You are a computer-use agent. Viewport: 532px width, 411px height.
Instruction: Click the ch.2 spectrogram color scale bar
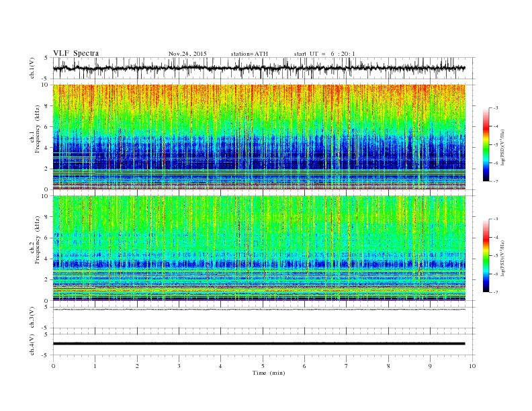(x=486, y=255)
